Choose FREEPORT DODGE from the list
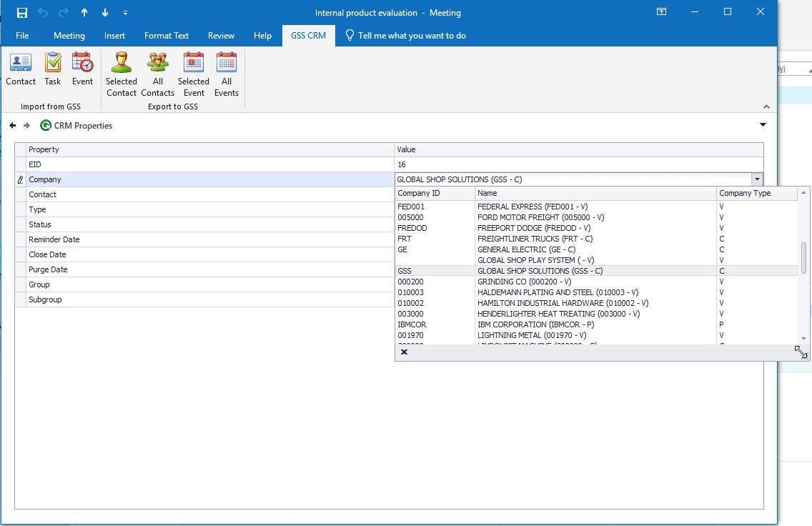The width and height of the screenshot is (812, 526). pyautogui.click(x=596, y=228)
